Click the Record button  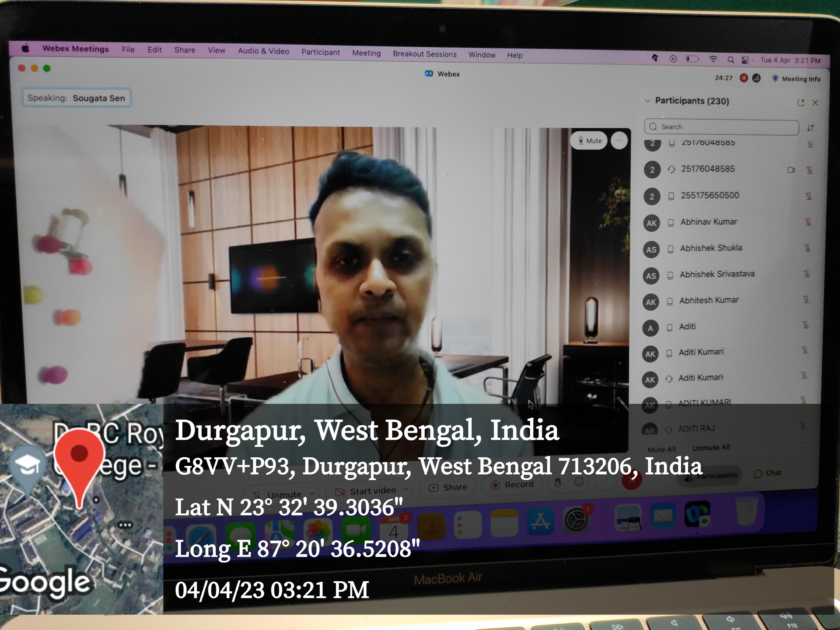pos(512,485)
